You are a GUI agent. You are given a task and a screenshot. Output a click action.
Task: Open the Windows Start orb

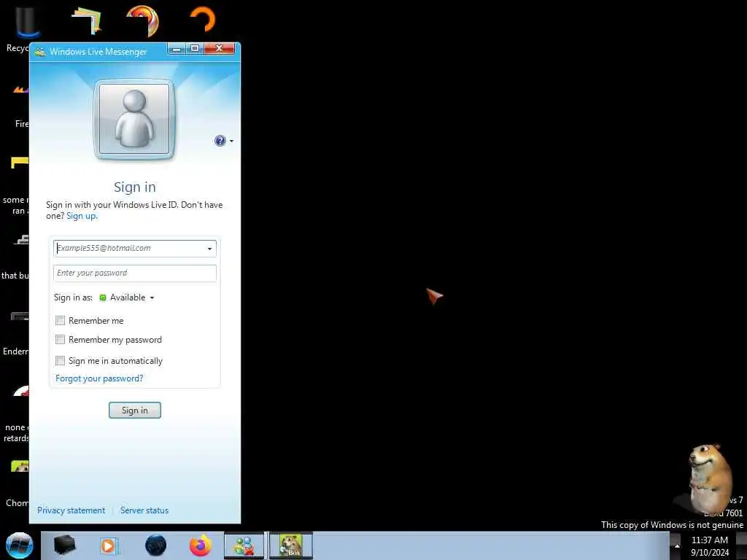(20, 545)
